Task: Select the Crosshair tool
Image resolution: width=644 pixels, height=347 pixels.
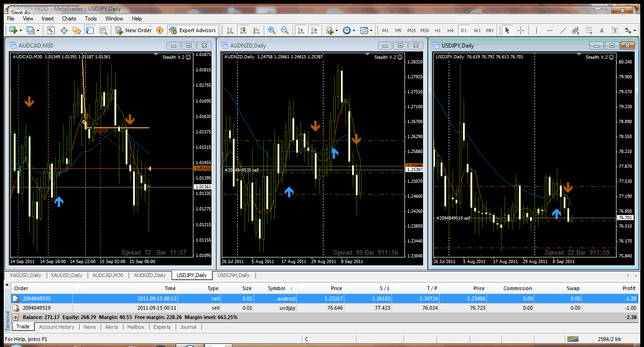Action: point(521,30)
